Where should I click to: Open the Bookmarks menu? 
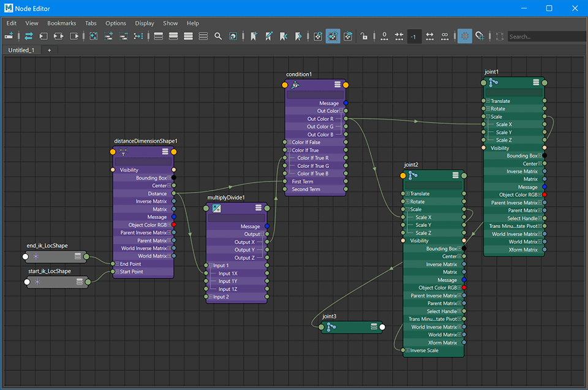(x=61, y=23)
